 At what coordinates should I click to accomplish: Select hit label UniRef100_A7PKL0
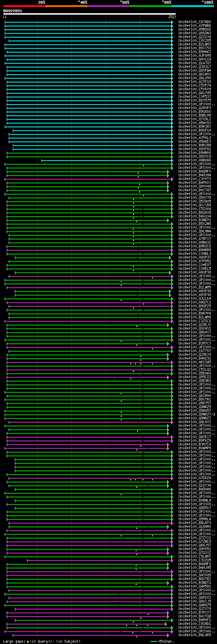point(195,138)
